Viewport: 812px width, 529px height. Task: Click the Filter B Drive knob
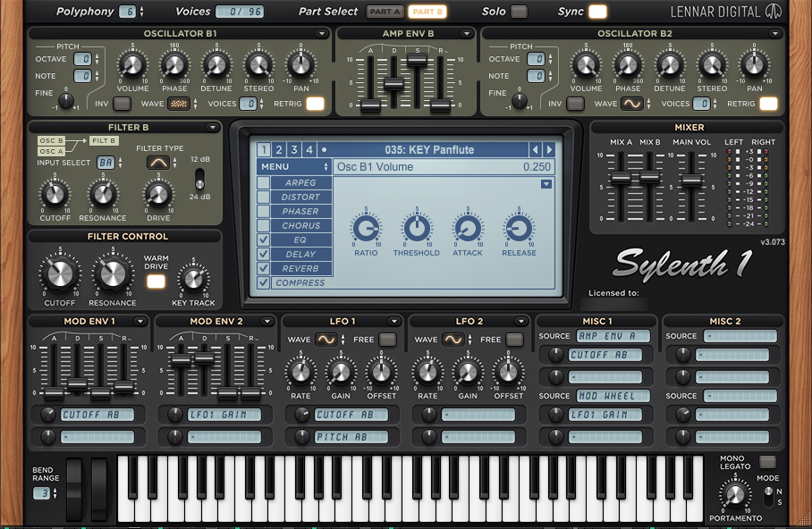158,195
